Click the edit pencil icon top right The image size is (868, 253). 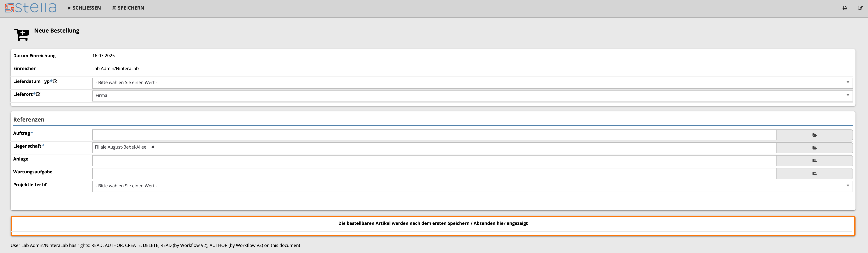[x=860, y=8]
